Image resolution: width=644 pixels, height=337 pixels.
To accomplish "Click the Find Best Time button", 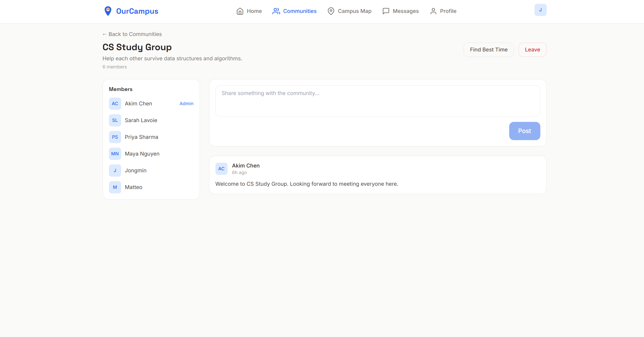I will click(489, 49).
